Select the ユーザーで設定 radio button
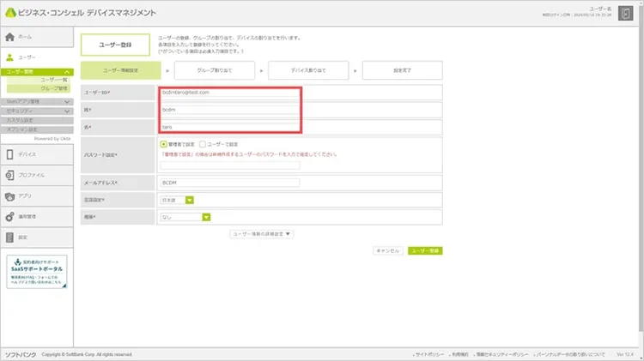Screen dimensions: 644x361 click(x=203, y=144)
